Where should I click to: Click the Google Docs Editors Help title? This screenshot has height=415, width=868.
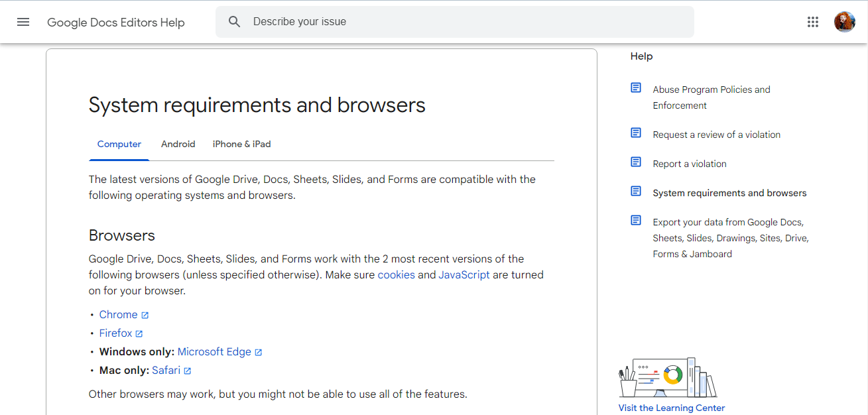click(x=116, y=23)
